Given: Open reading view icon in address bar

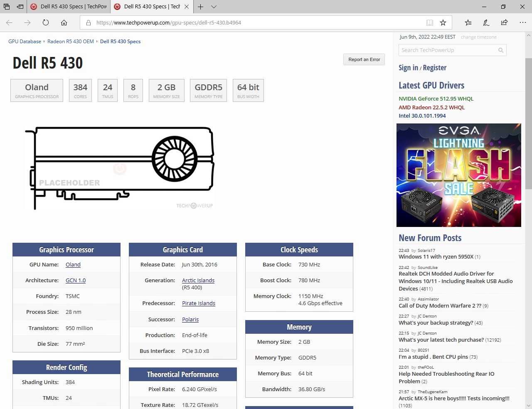Looking at the screenshot, I should (x=430, y=22).
